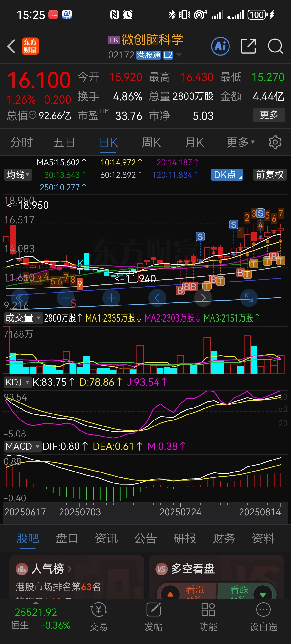Tap 港股市场排名第63名 ranking text
Screen dimensions: 291x644
(58, 586)
